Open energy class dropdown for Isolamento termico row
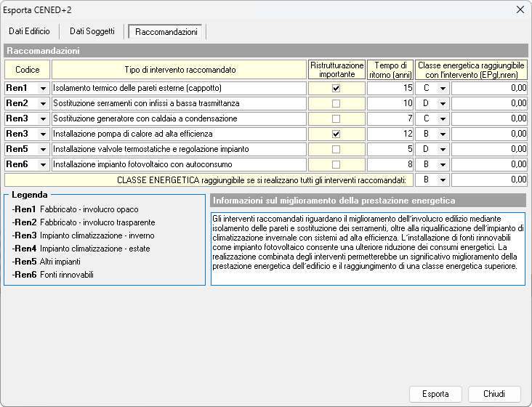 point(442,88)
